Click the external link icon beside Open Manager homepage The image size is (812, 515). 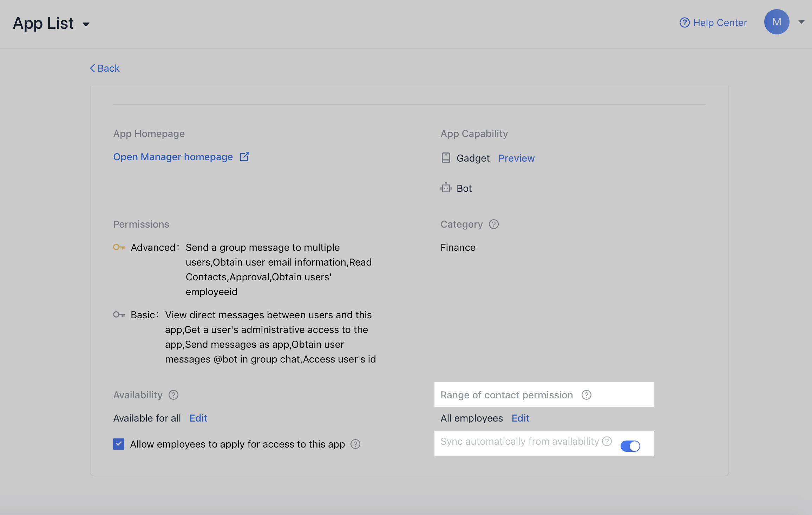tap(244, 156)
